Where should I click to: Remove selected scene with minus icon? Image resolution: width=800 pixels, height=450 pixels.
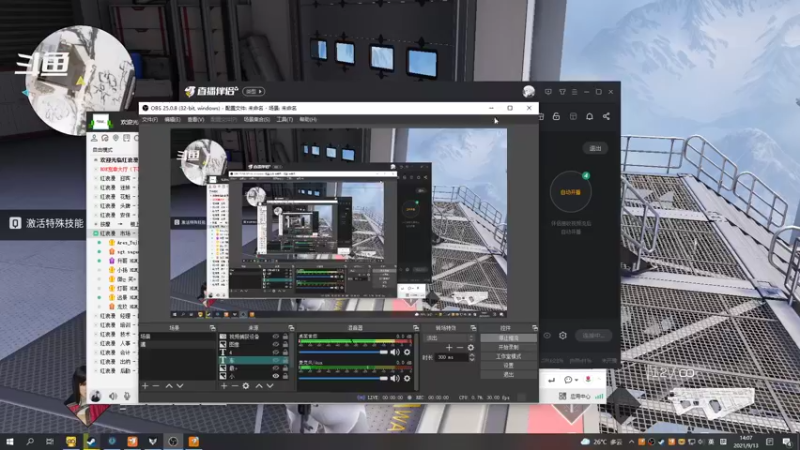[x=156, y=386]
